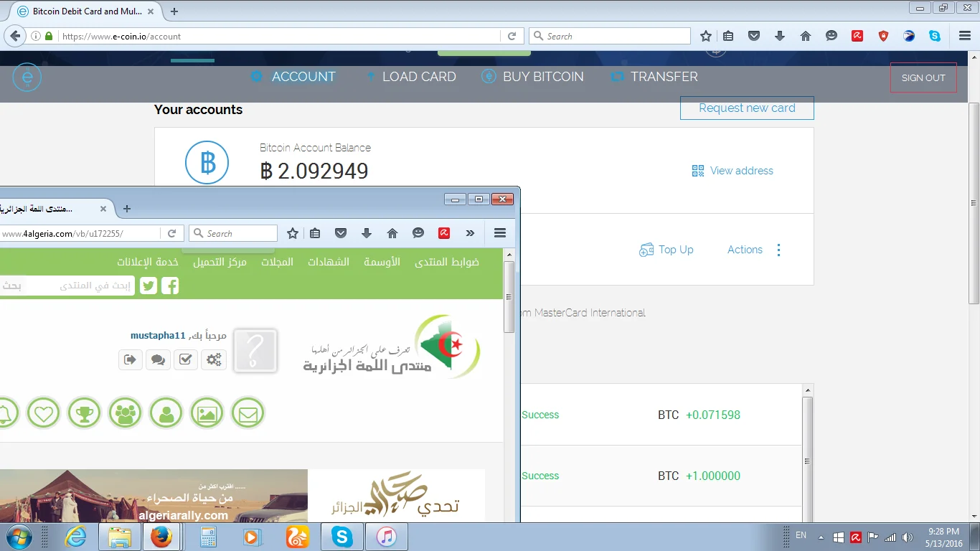Open forum user settings gears icon
This screenshot has height=551, width=980.
(x=214, y=359)
